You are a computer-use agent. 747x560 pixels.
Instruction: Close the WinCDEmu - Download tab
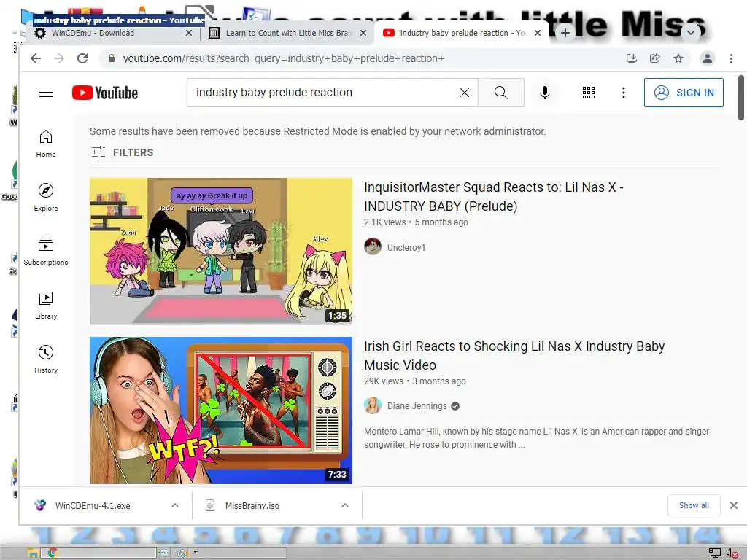[189, 33]
